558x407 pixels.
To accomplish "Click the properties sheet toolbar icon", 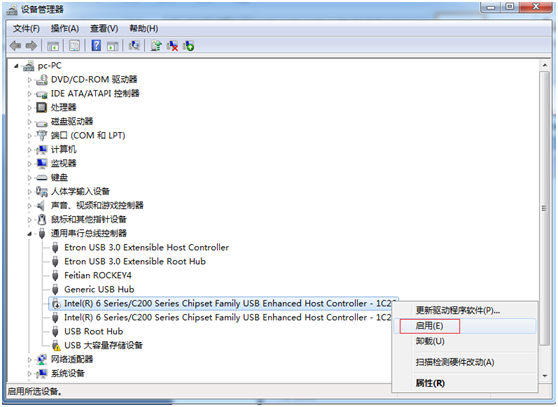I will click(74, 46).
